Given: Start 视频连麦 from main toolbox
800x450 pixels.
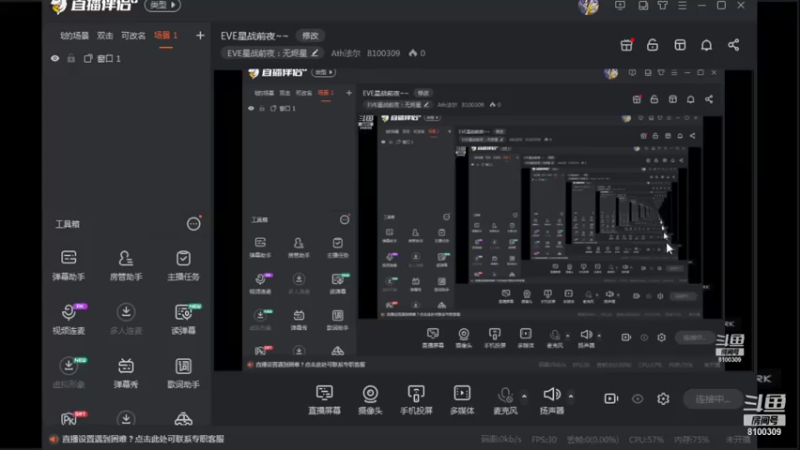Looking at the screenshot, I should (x=68, y=319).
